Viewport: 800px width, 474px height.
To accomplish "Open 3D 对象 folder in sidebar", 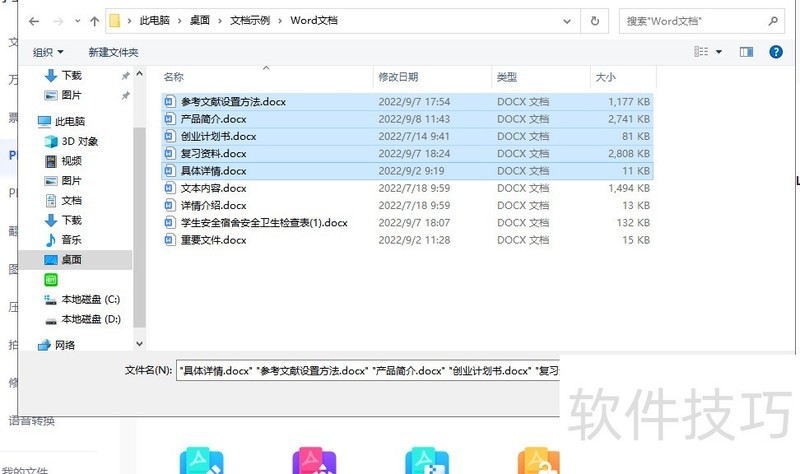I will pyautogui.click(x=71, y=141).
